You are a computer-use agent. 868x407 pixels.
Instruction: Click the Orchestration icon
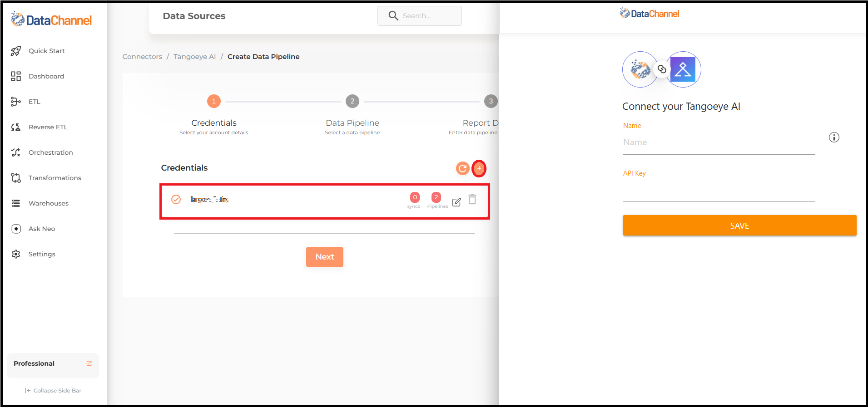click(16, 152)
